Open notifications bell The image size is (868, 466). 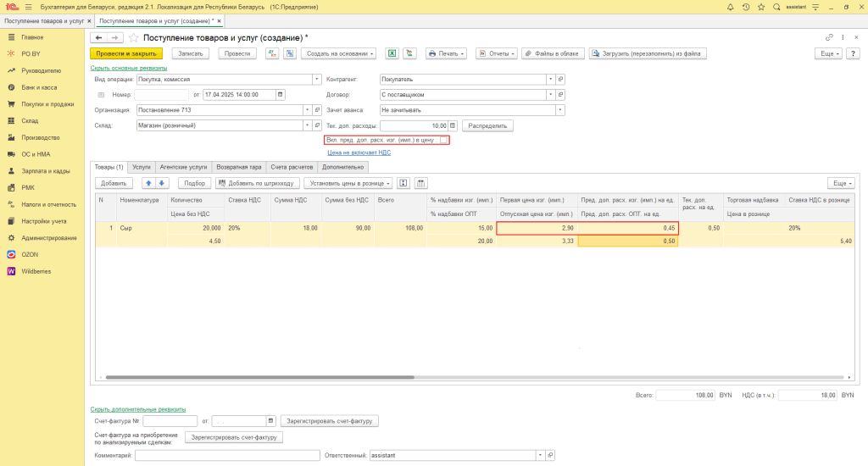[730, 7]
